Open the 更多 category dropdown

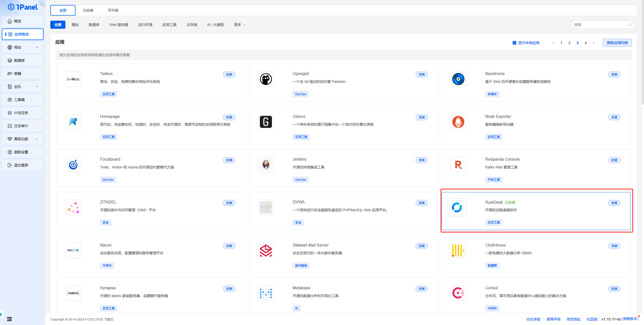tap(239, 25)
